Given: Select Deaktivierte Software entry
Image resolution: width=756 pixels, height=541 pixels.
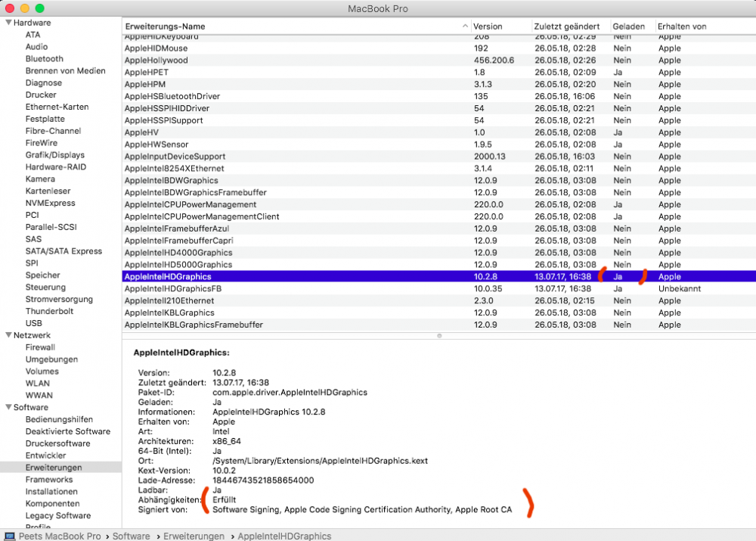Looking at the screenshot, I should click(67, 431).
